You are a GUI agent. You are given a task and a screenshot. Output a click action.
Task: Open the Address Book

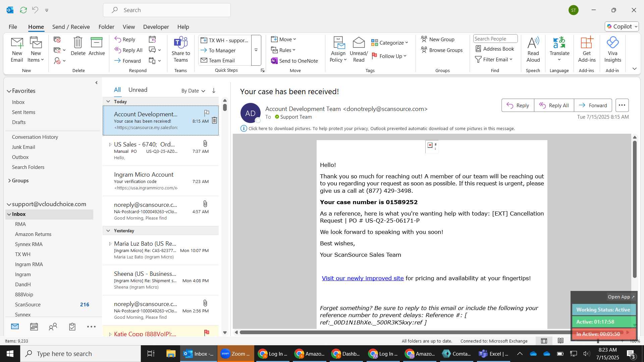[495, 49]
